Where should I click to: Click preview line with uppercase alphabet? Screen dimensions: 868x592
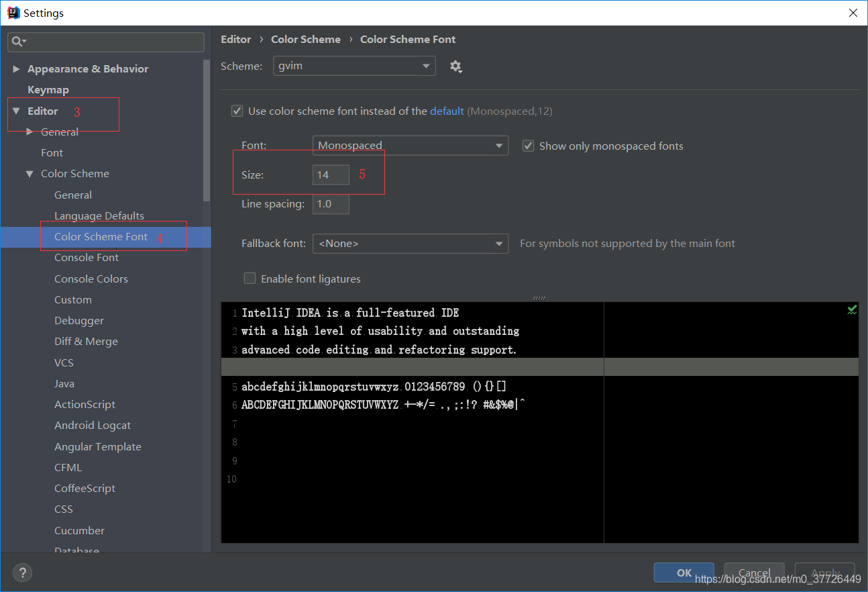(383, 405)
